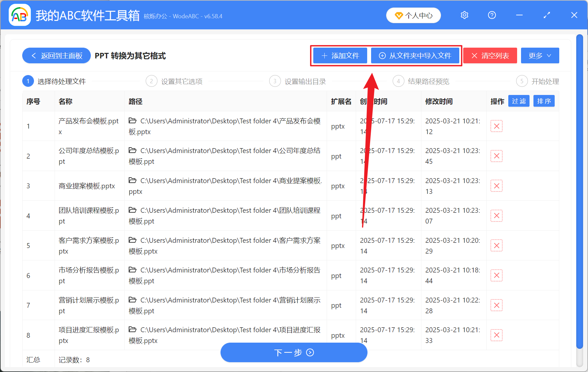The height and width of the screenshot is (372, 588).
Task: Click the crown icon inside 个人中心
Action: (398, 15)
